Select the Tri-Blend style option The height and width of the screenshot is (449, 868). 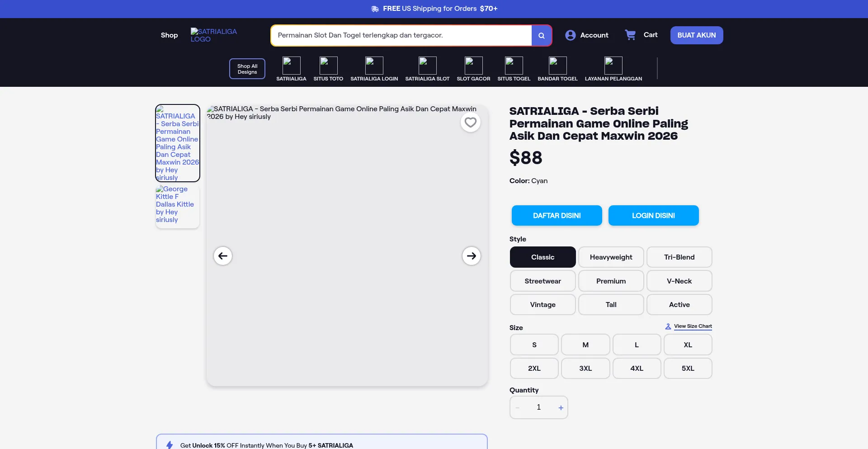click(x=679, y=257)
